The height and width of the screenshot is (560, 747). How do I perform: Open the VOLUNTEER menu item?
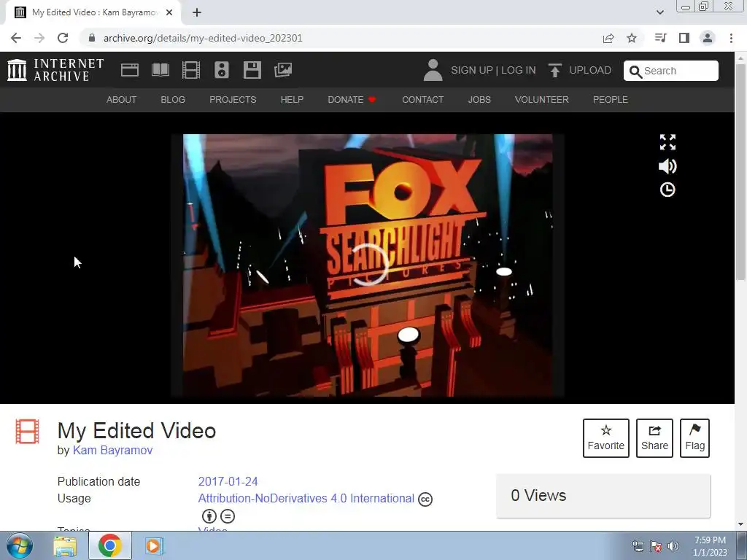[x=542, y=99]
